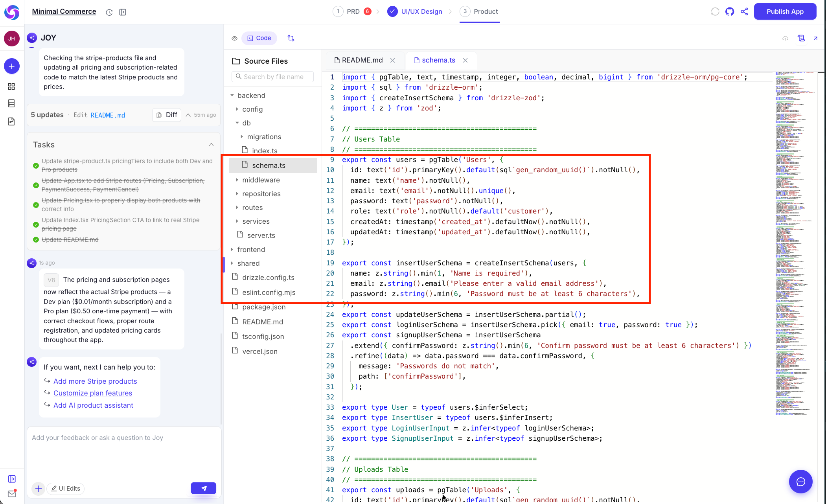Screen dimensions: 826x504
Task: Click the cloud upload icon above the code
Action: [x=785, y=39]
